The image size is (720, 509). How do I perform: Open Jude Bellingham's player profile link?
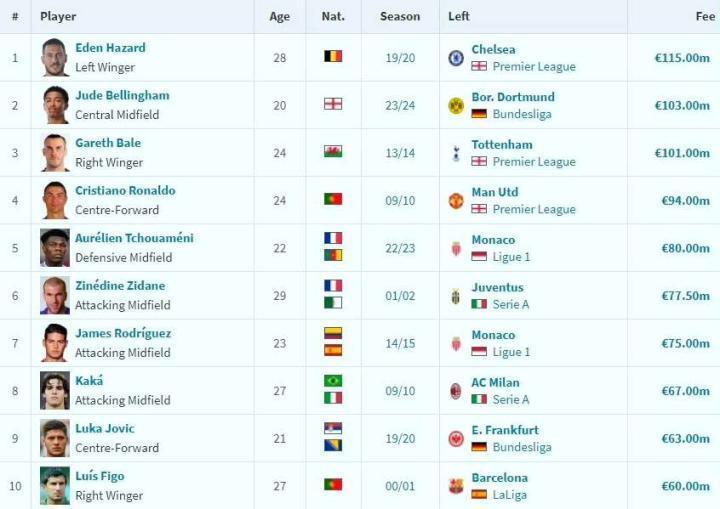pyautogui.click(x=122, y=96)
